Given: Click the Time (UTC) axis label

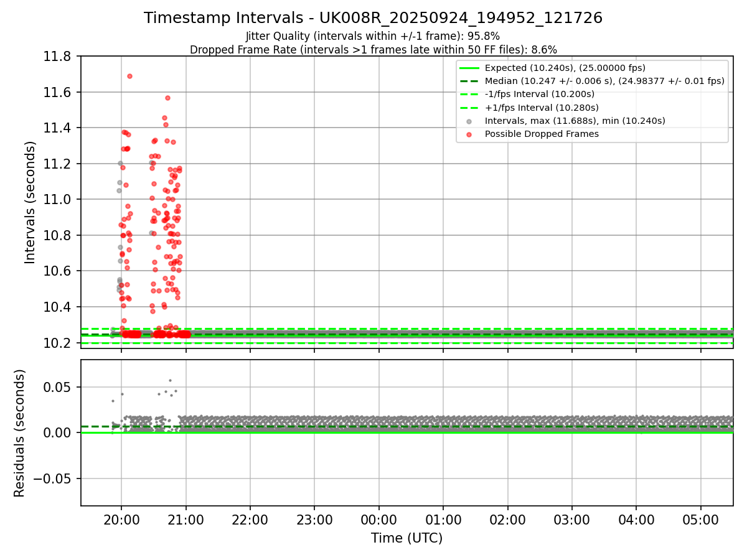Looking at the screenshot, I should pyautogui.click(x=406, y=538).
